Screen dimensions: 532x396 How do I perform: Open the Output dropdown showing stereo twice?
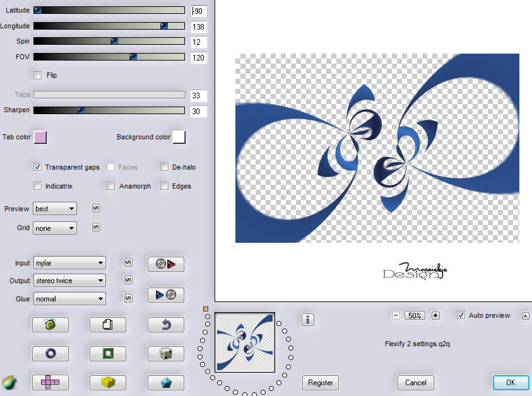tap(69, 281)
